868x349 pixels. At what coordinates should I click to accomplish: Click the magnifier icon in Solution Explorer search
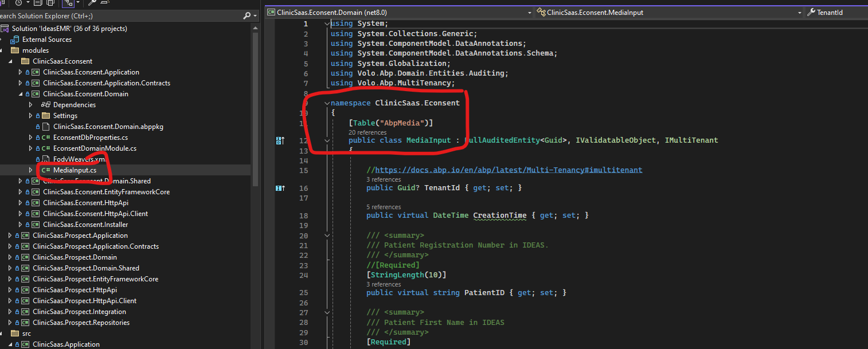247,15
